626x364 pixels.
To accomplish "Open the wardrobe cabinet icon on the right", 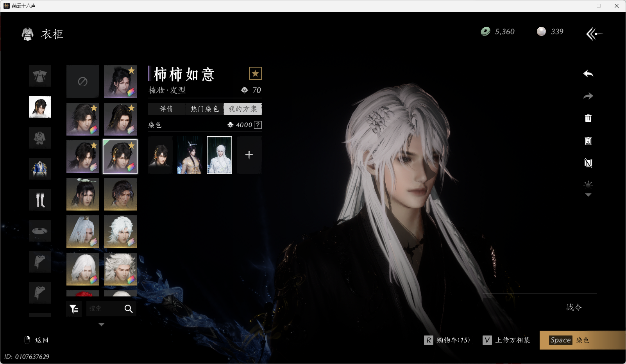I will coord(588,141).
